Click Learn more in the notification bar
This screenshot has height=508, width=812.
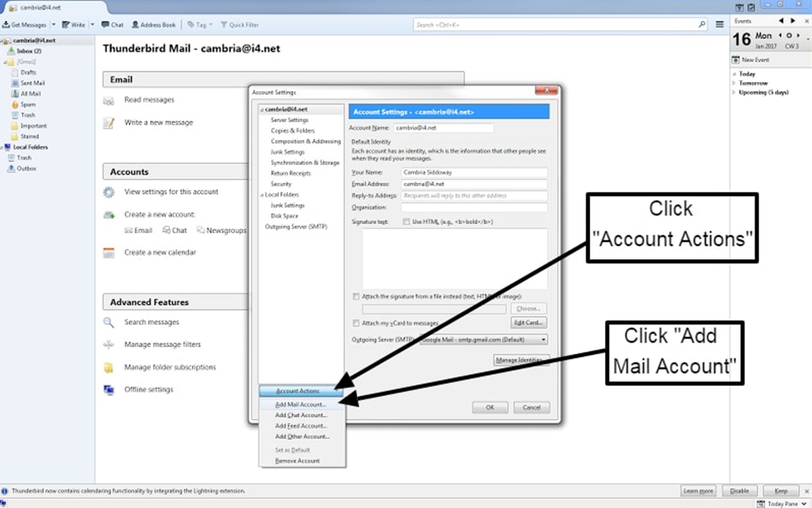click(x=698, y=491)
